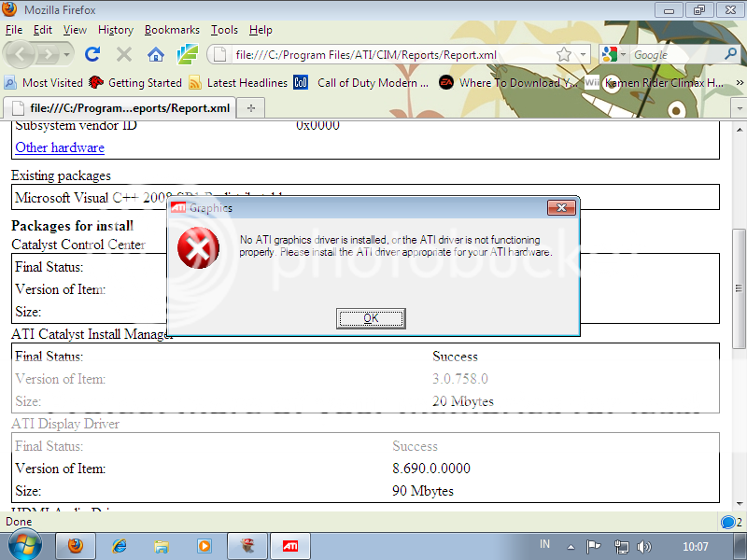Open ATI Catalyst Control Center from the taskbar
The image size is (747, 560).
pos(289,546)
